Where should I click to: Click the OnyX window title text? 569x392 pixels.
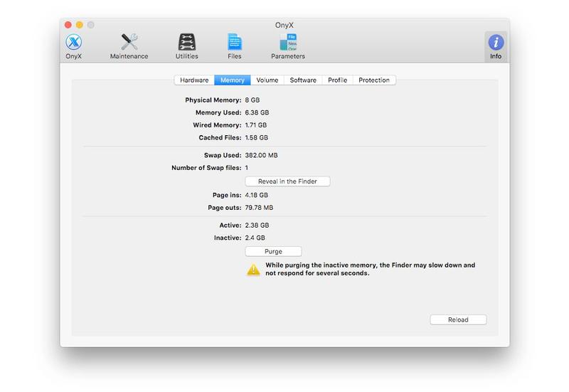click(x=284, y=25)
